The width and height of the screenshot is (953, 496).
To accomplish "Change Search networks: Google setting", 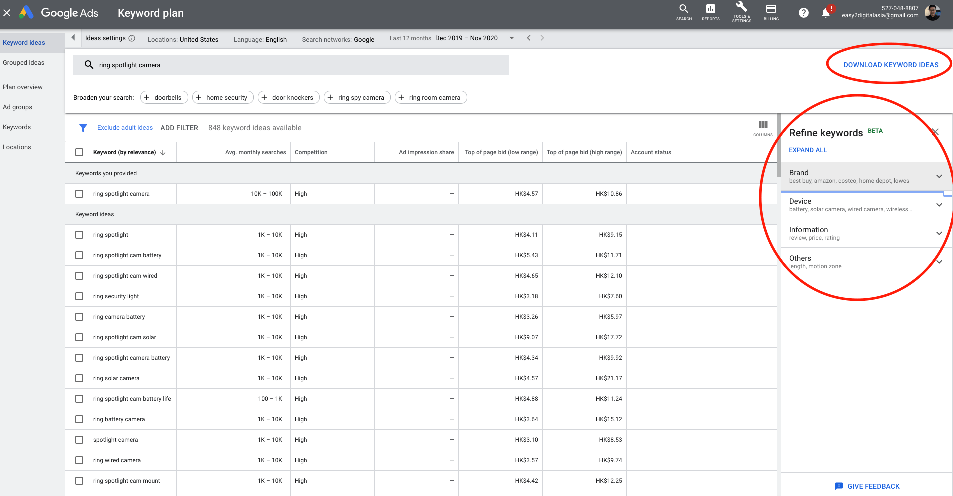I will click(x=338, y=39).
